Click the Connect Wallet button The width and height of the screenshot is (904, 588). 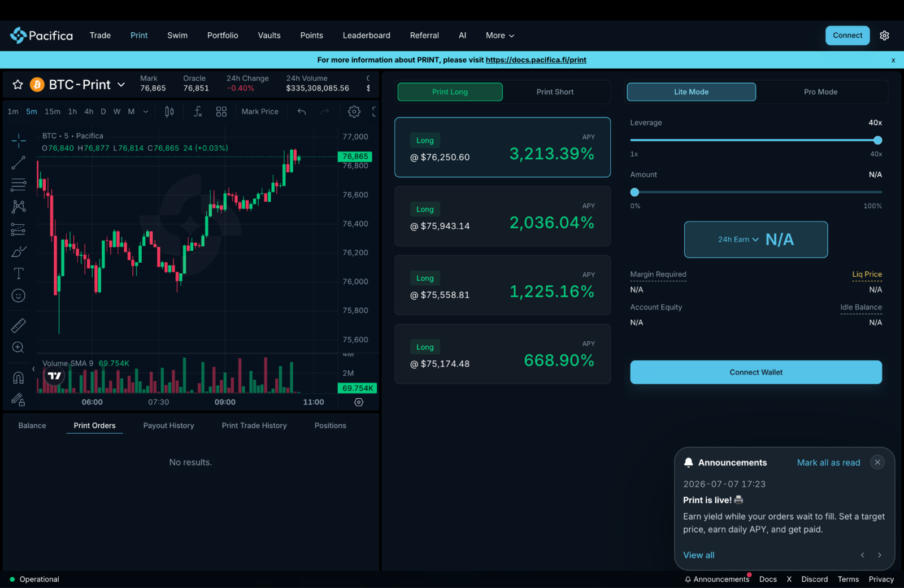pyautogui.click(x=756, y=372)
